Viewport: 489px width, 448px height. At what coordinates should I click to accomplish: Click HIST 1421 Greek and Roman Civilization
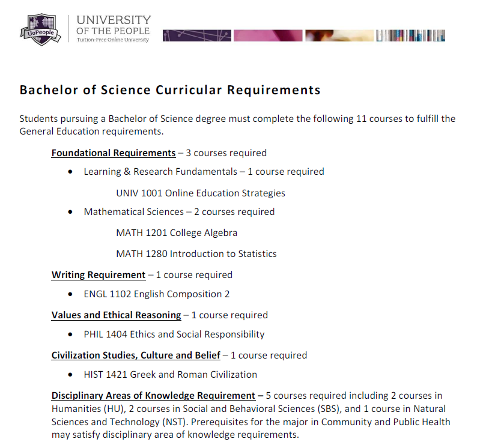(x=170, y=374)
